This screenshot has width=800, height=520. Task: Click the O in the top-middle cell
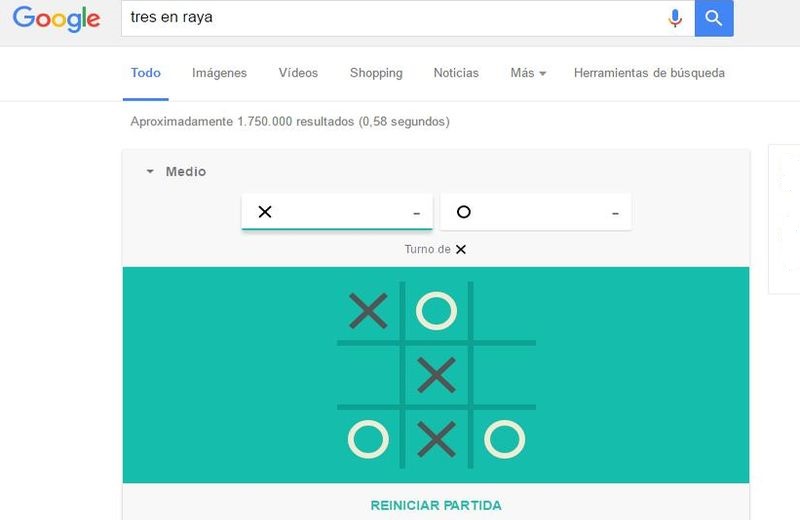coord(436,311)
